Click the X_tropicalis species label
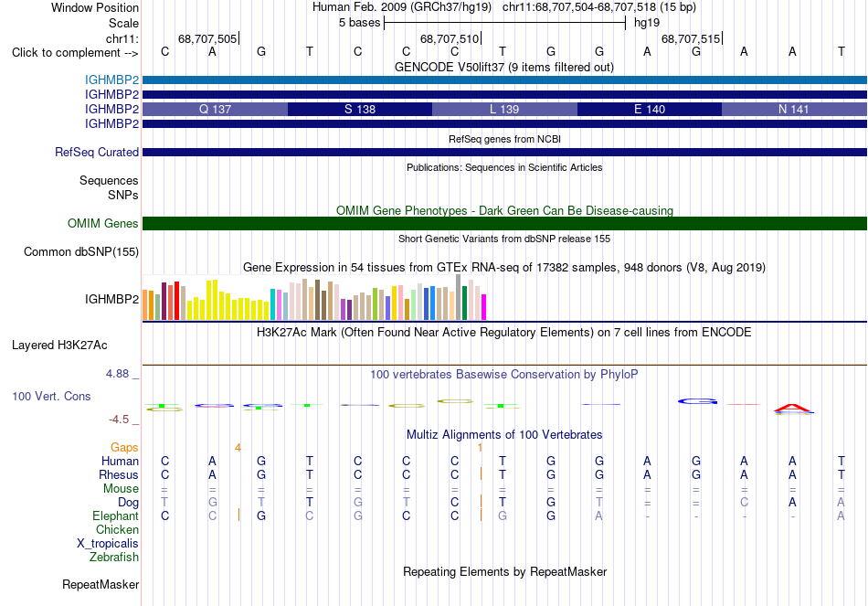The height and width of the screenshot is (606, 868). 108,544
